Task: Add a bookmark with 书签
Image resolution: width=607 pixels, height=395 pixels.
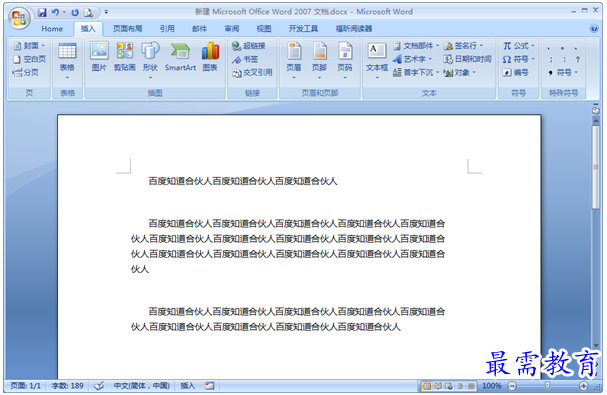Action: tap(245, 59)
